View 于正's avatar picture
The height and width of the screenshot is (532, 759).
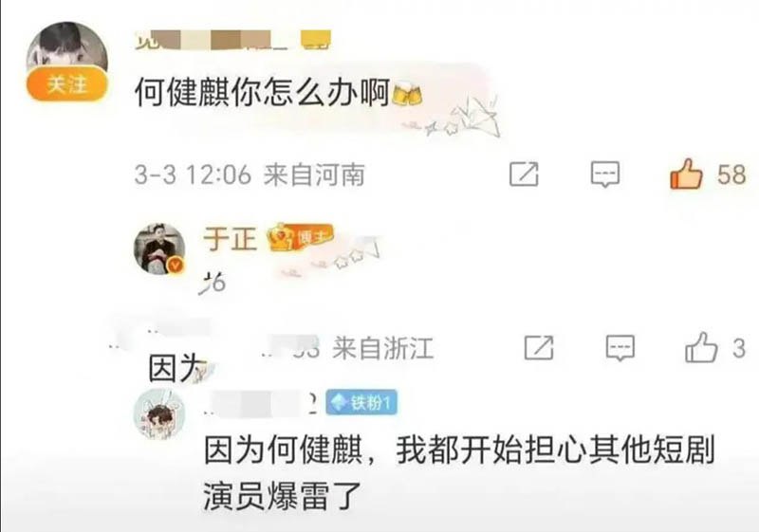point(159,248)
